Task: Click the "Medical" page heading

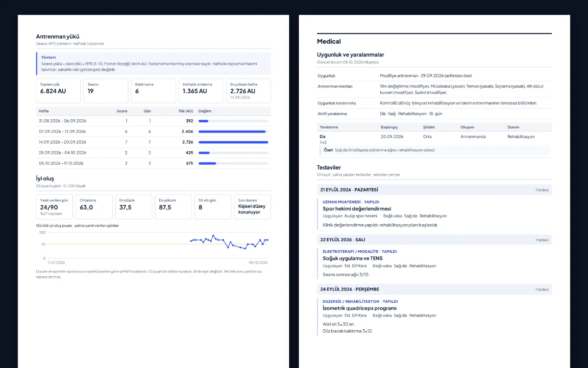Action: tap(329, 41)
